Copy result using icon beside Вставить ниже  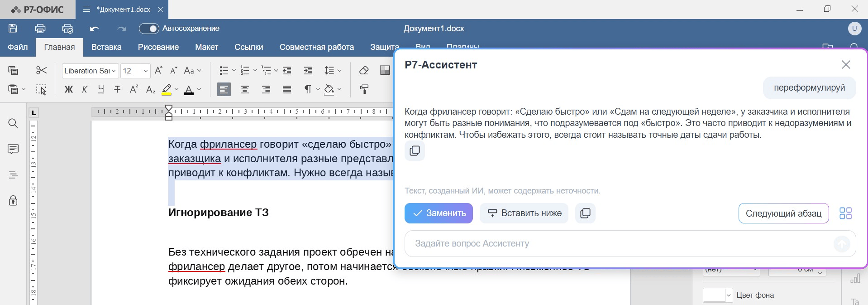click(x=585, y=213)
